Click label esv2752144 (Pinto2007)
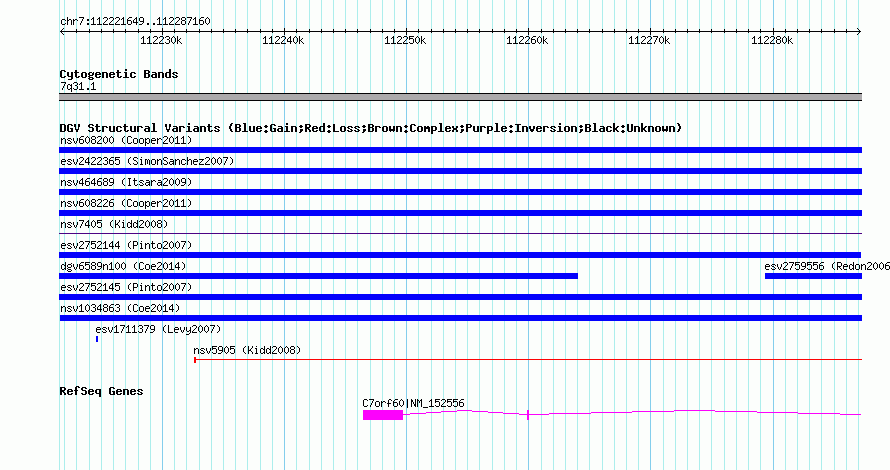Screen dimensions: 890x470 (x=126, y=245)
